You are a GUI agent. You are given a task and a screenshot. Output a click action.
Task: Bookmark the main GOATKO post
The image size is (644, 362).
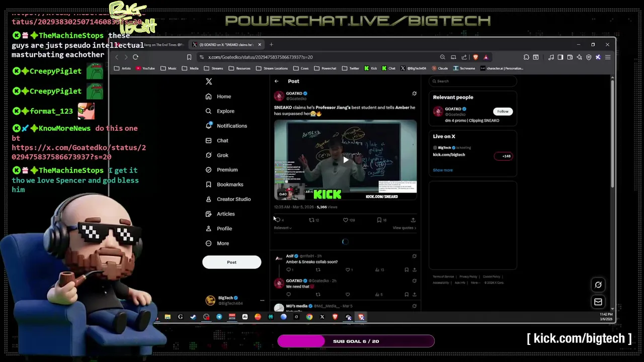(x=379, y=220)
